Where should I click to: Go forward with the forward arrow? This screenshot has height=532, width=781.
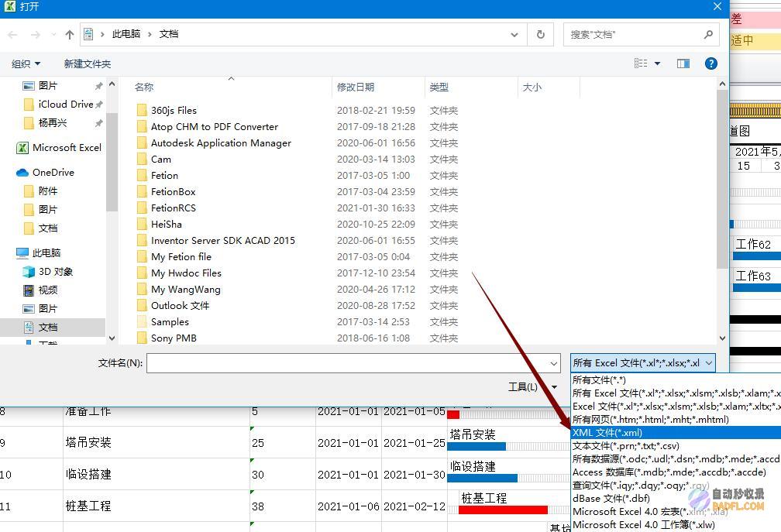(x=36, y=34)
